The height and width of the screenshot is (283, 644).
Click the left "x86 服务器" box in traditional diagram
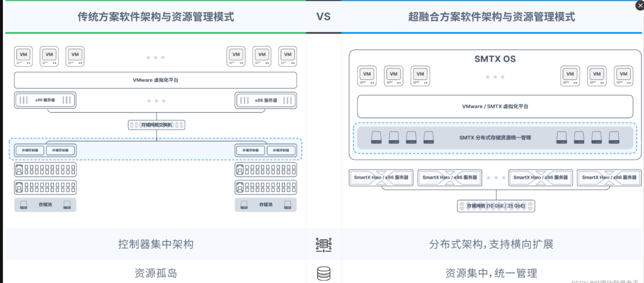click(45, 100)
